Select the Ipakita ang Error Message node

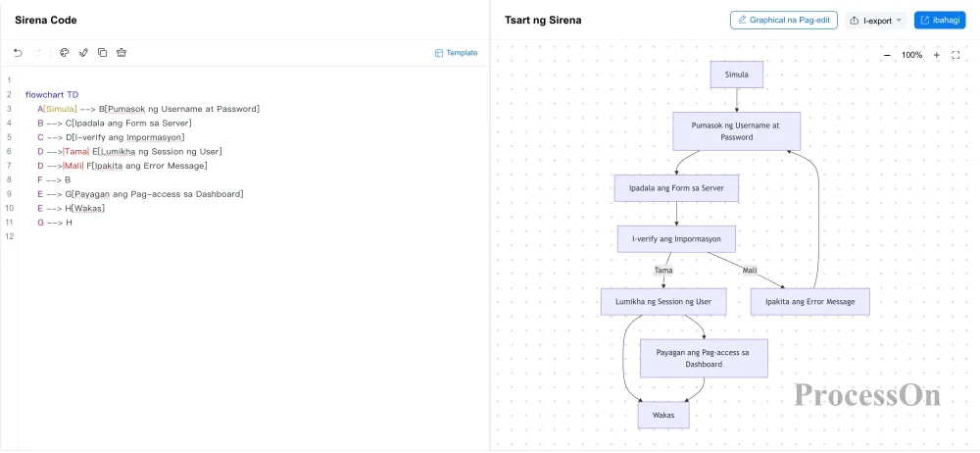[x=810, y=302]
